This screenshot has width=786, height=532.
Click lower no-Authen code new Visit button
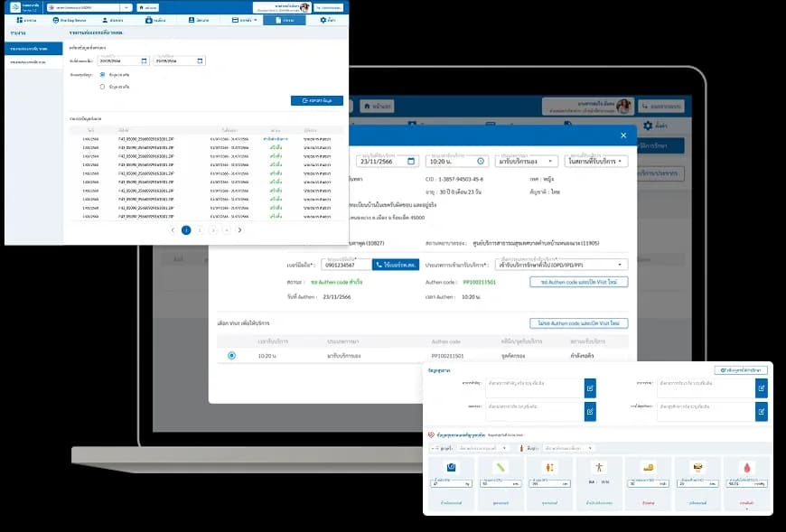[578, 323]
